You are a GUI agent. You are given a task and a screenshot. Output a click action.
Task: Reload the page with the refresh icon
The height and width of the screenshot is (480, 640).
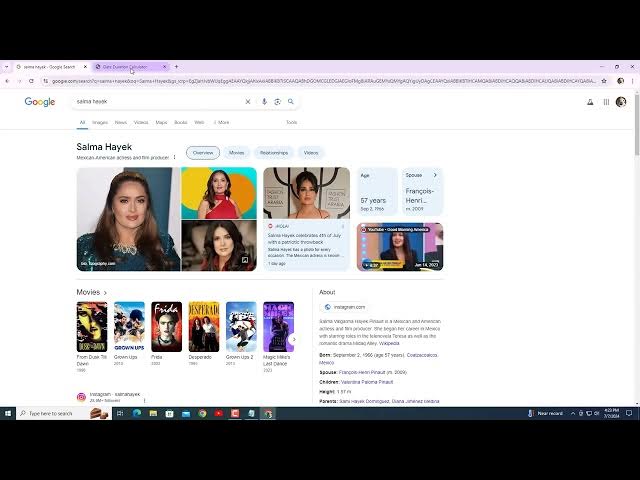click(31, 81)
